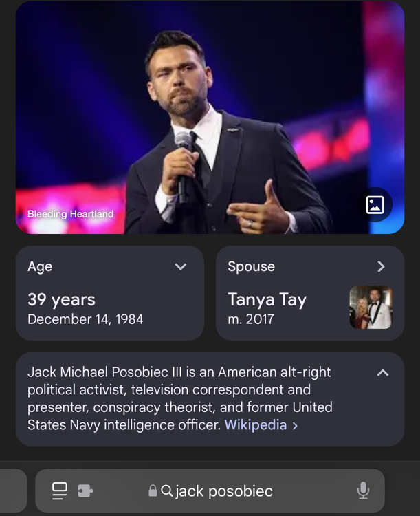Click the arrow right after the Wikipedia link

pos(295,425)
